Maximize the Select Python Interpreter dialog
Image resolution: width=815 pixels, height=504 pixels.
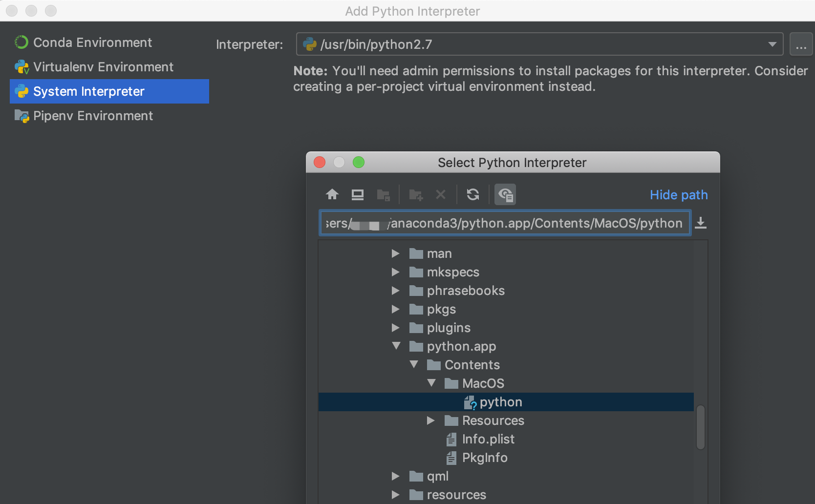359,162
